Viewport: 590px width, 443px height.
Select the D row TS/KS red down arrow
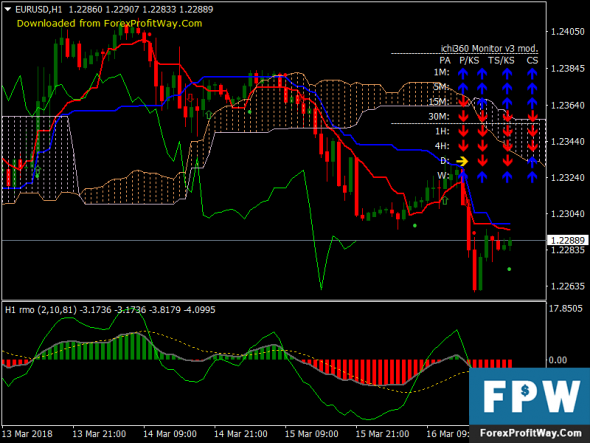(507, 161)
